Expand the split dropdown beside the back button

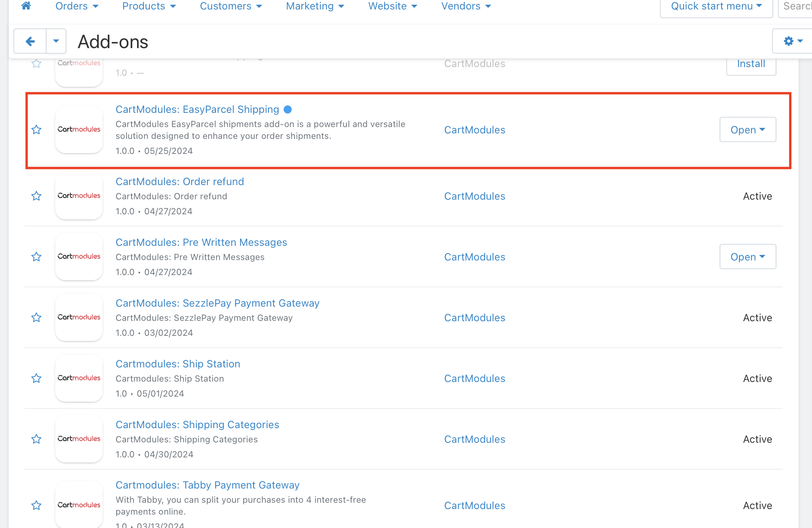pos(56,41)
